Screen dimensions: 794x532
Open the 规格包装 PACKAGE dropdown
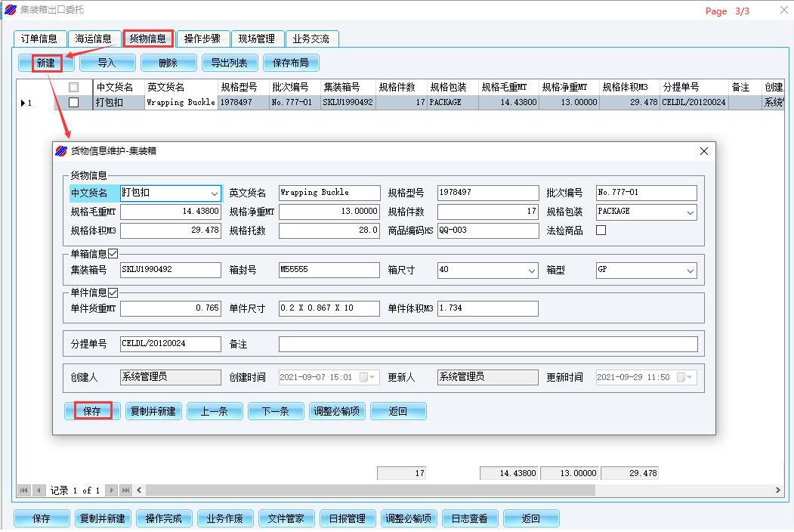[690, 212]
